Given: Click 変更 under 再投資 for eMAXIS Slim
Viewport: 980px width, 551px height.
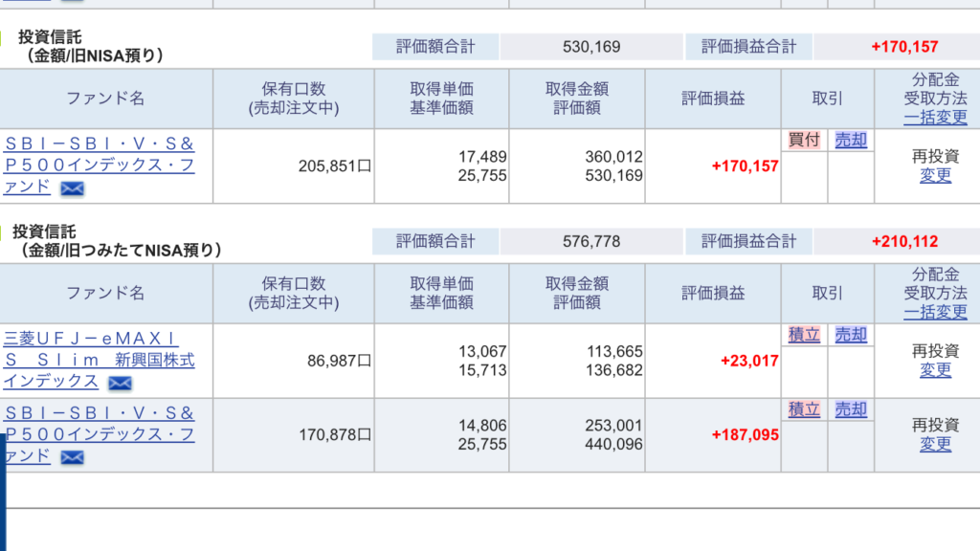Looking at the screenshot, I should pos(935,369).
